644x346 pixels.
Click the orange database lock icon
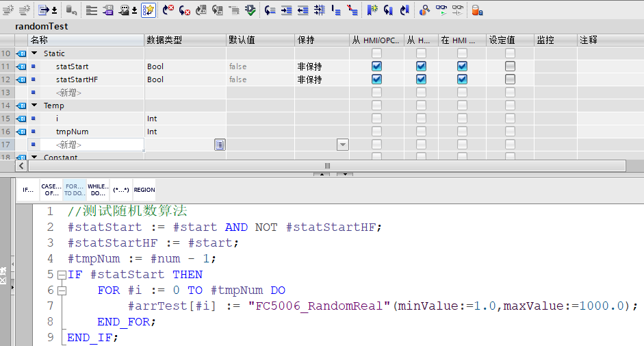(x=477, y=10)
